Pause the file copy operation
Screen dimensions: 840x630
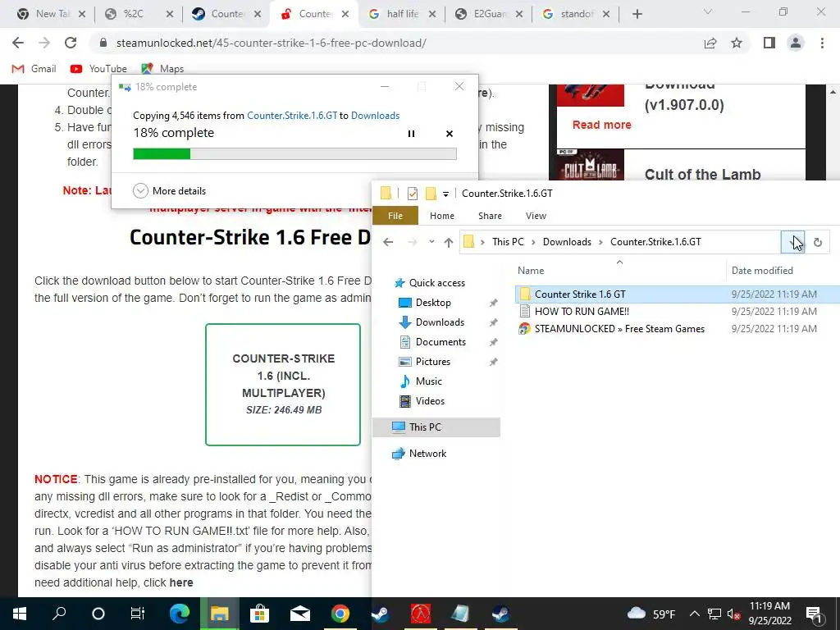[411, 134]
